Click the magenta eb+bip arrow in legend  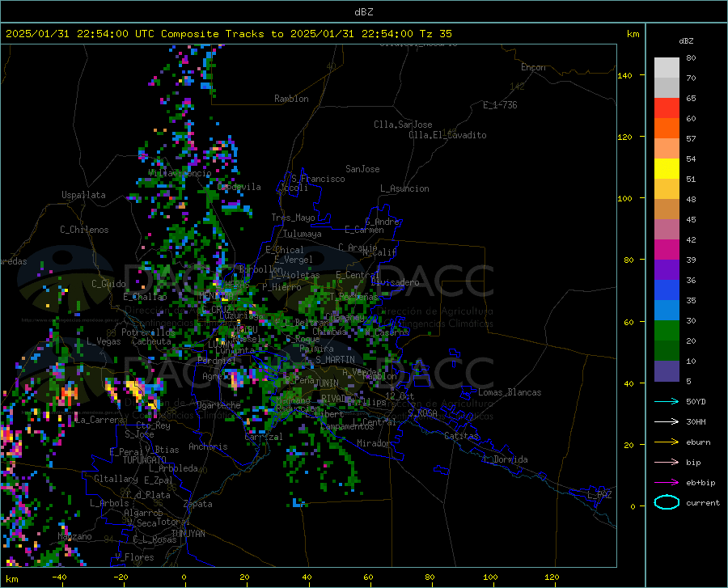tap(667, 482)
